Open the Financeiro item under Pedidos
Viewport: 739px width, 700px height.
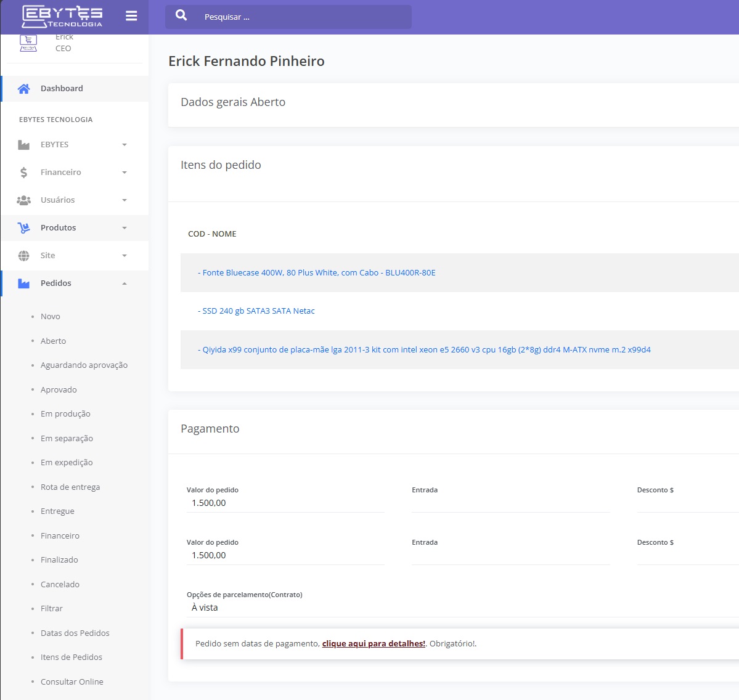pyautogui.click(x=60, y=535)
